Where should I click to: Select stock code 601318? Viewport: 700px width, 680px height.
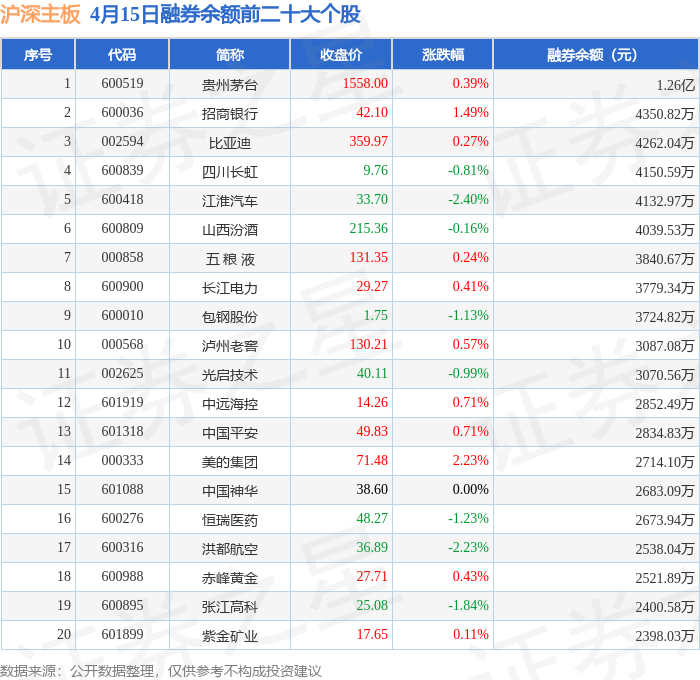pyautogui.click(x=122, y=432)
